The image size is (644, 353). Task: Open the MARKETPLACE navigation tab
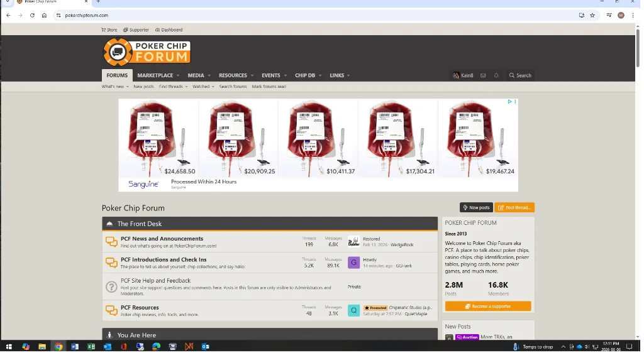coord(155,75)
